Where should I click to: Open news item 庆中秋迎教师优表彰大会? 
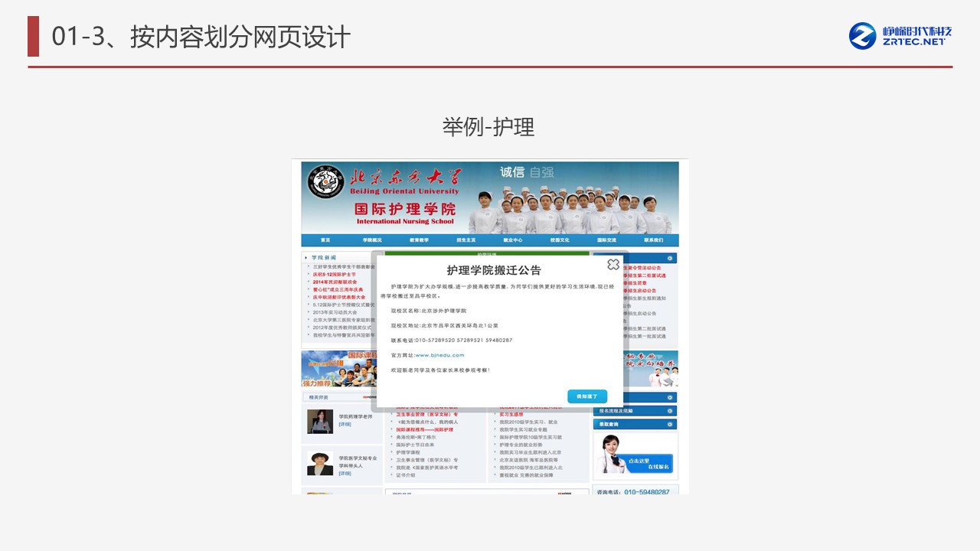(339, 297)
